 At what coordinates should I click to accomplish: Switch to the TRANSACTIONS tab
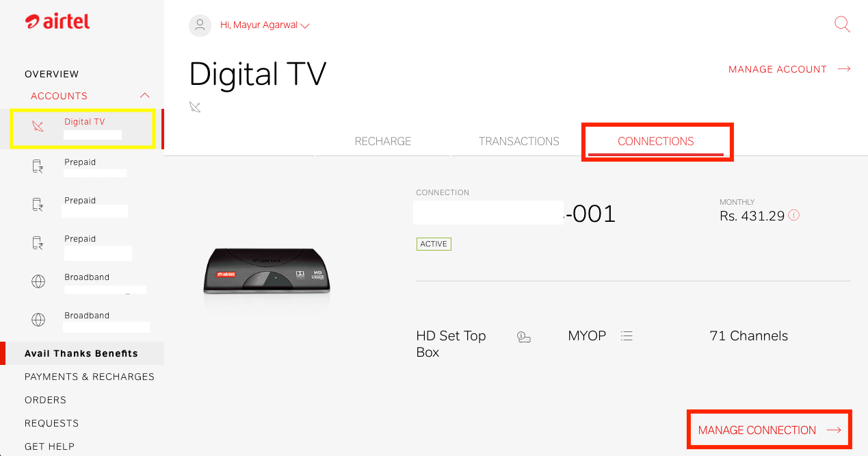point(519,141)
